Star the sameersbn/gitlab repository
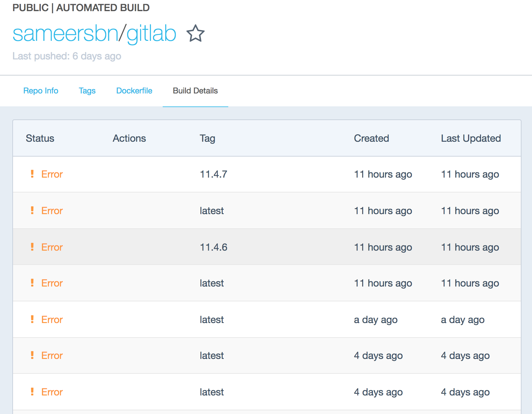 (x=195, y=33)
